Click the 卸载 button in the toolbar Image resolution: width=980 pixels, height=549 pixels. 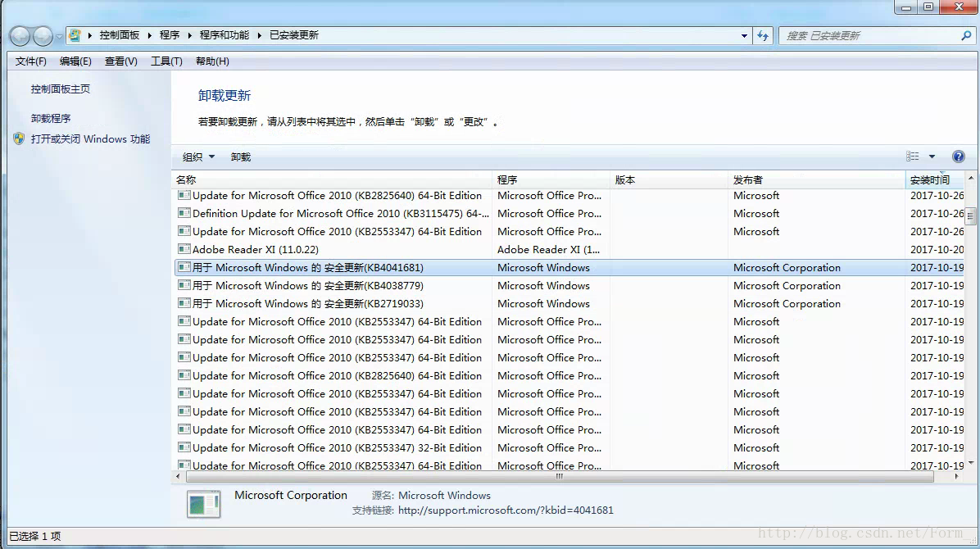click(x=241, y=157)
